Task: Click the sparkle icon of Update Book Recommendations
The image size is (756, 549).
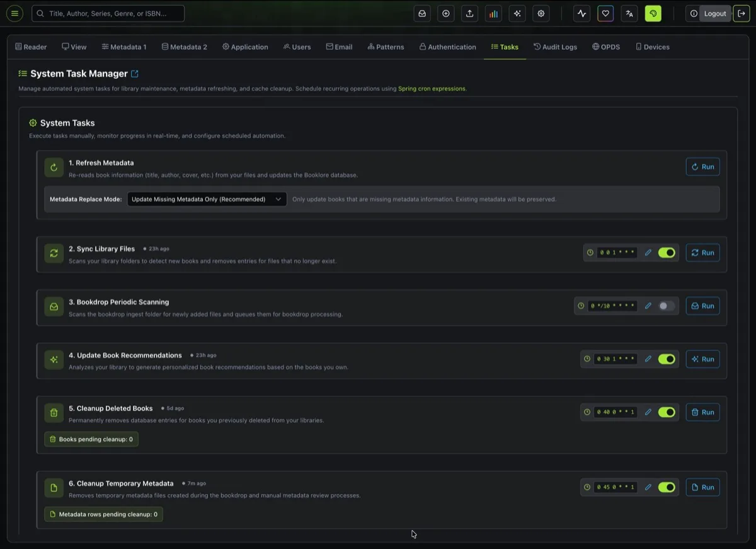Action: (x=54, y=359)
